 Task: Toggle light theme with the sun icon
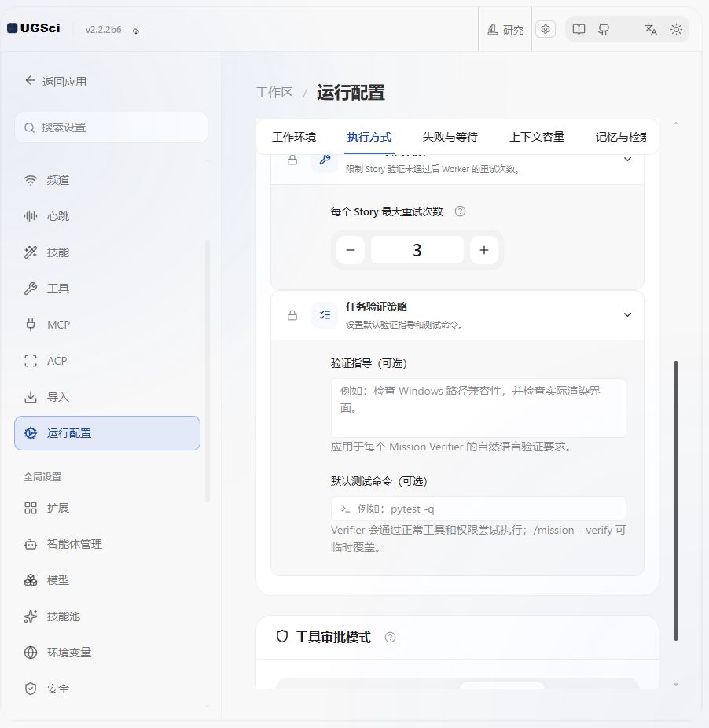pyautogui.click(x=676, y=30)
